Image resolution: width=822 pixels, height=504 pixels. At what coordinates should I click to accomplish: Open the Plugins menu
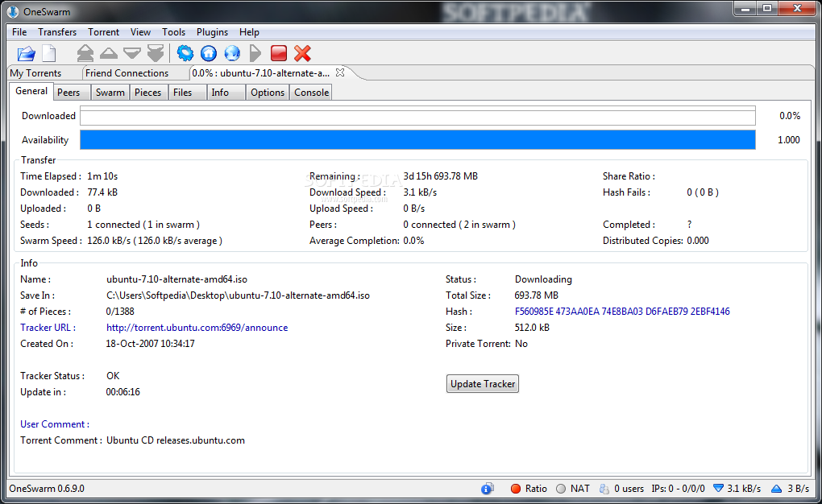[x=212, y=32]
